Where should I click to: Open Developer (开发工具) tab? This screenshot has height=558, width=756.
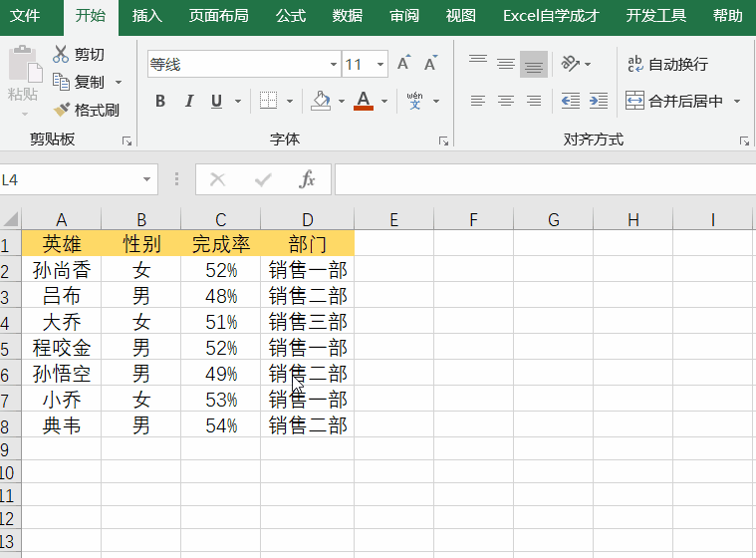[x=655, y=16]
